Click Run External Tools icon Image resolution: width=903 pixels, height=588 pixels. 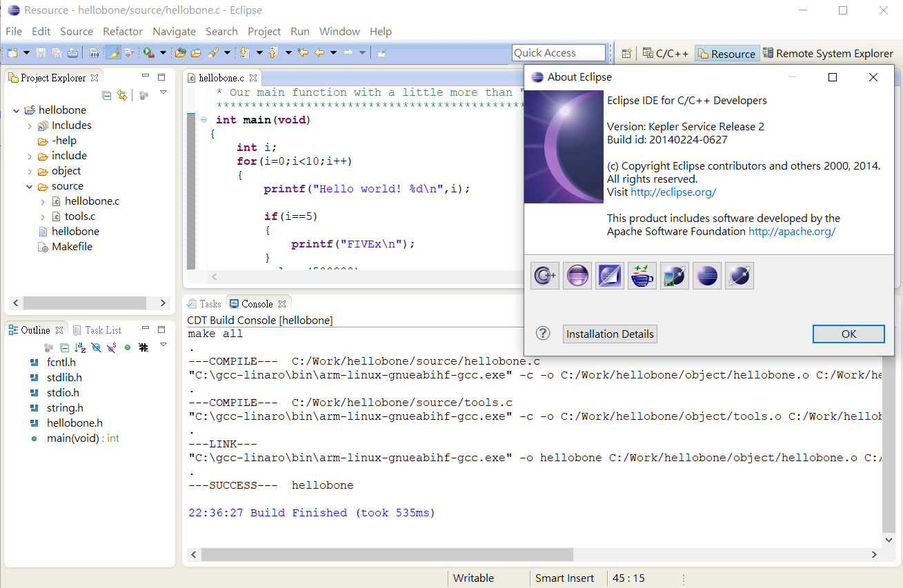(148, 53)
